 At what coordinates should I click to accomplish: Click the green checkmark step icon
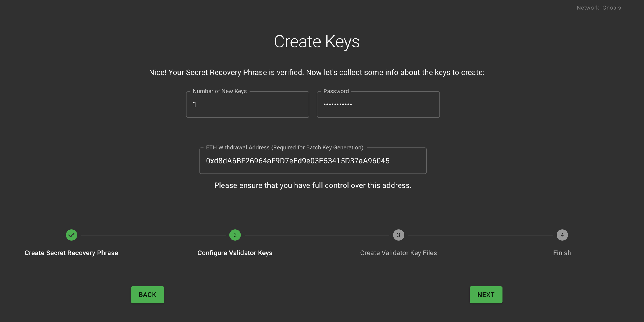pyautogui.click(x=71, y=235)
